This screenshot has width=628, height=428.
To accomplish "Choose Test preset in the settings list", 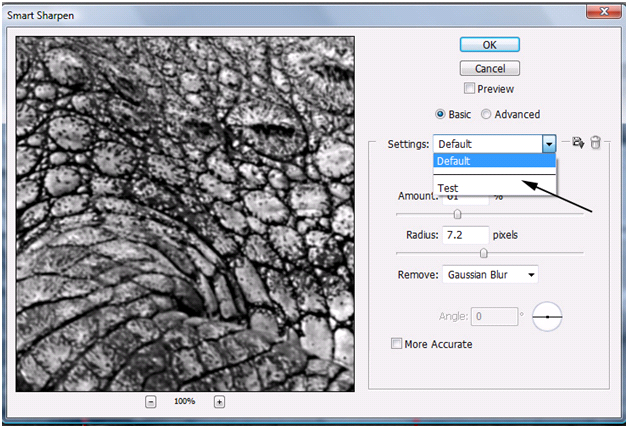I will click(495, 187).
